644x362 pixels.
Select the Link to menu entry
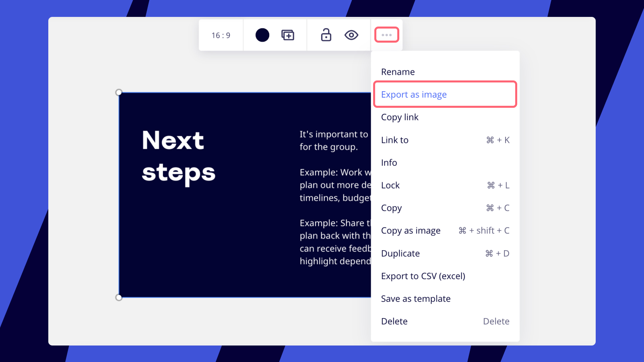[395, 140]
